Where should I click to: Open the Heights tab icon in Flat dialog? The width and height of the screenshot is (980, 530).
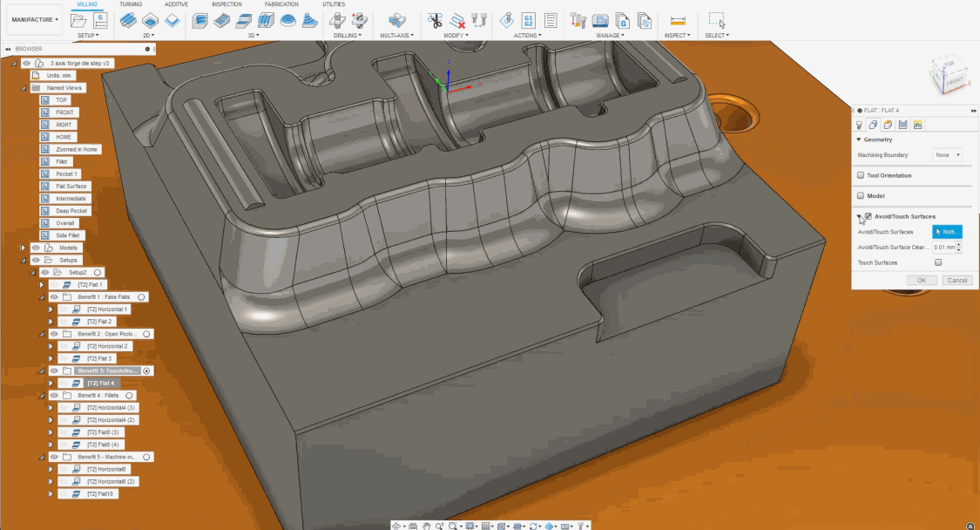tap(889, 125)
